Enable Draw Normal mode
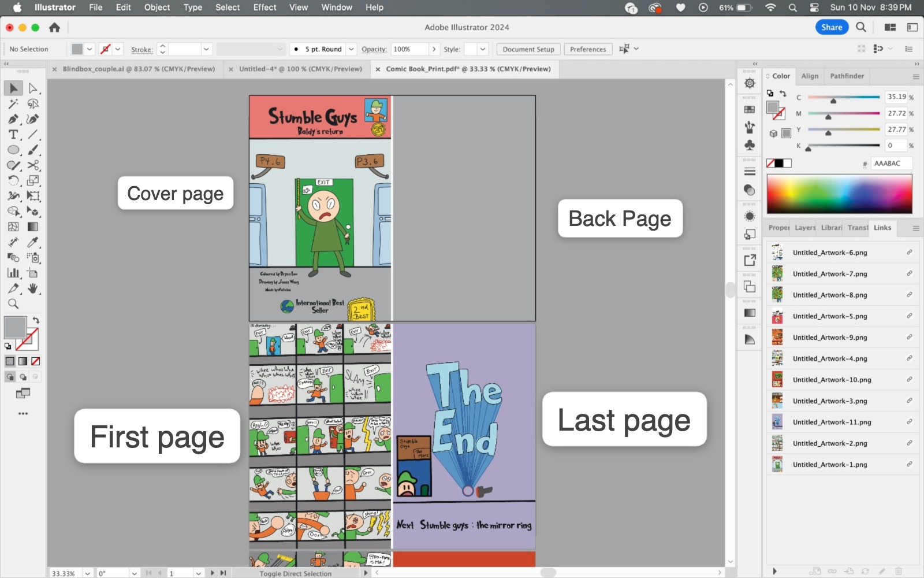The width and height of the screenshot is (924, 578). pos(10,377)
